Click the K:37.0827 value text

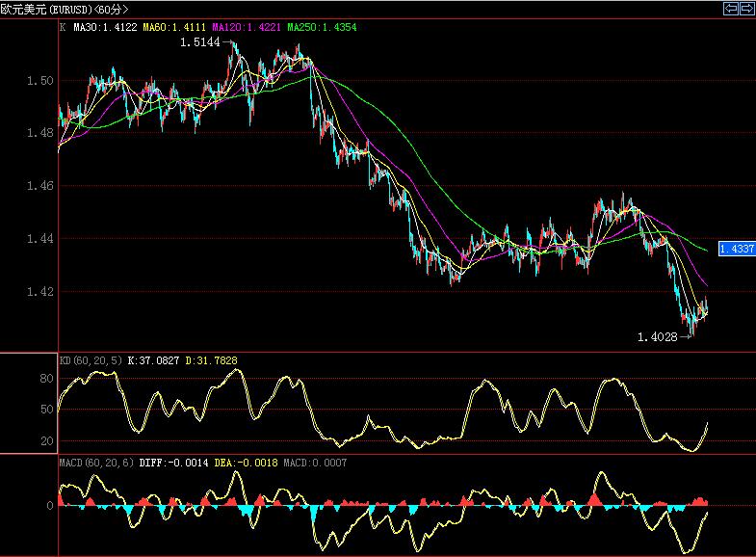(154, 360)
